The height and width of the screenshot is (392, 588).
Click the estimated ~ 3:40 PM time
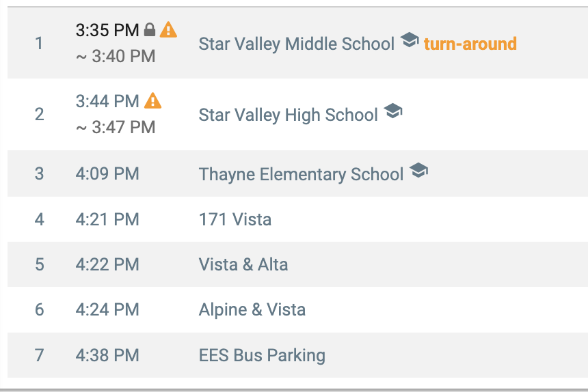pyautogui.click(x=116, y=57)
